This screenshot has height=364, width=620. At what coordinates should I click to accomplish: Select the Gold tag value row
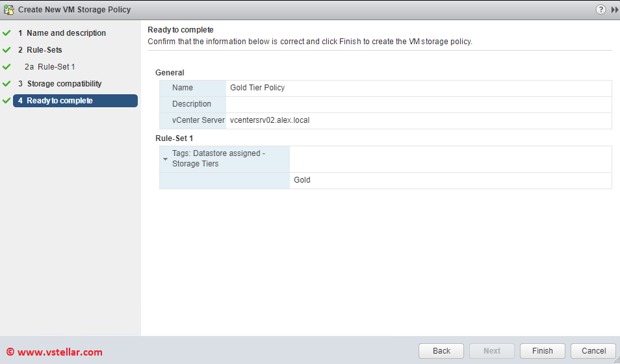[302, 180]
